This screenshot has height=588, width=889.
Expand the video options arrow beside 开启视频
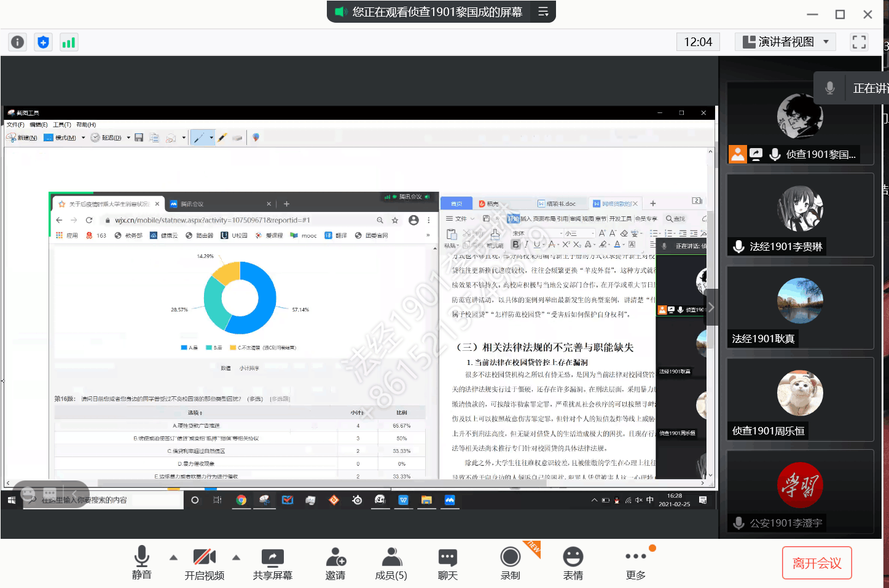pyautogui.click(x=236, y=557)
